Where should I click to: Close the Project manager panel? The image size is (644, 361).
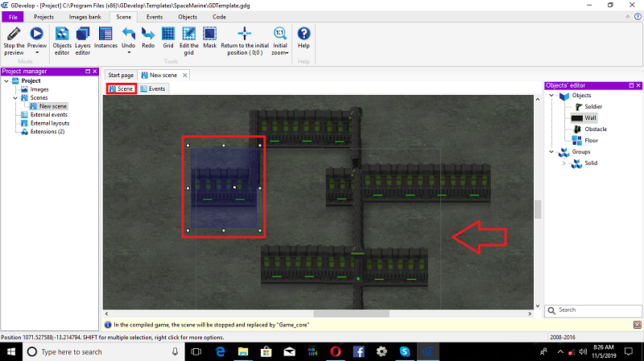95,72
